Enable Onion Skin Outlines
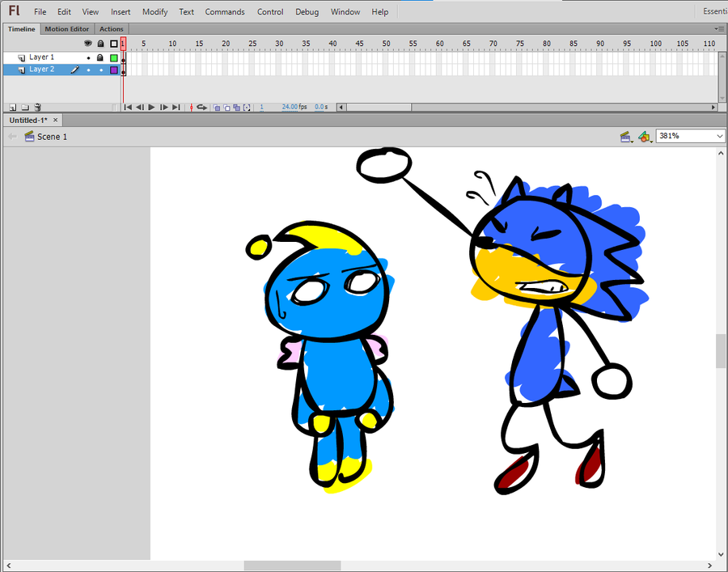 click(x=226, y=108)
